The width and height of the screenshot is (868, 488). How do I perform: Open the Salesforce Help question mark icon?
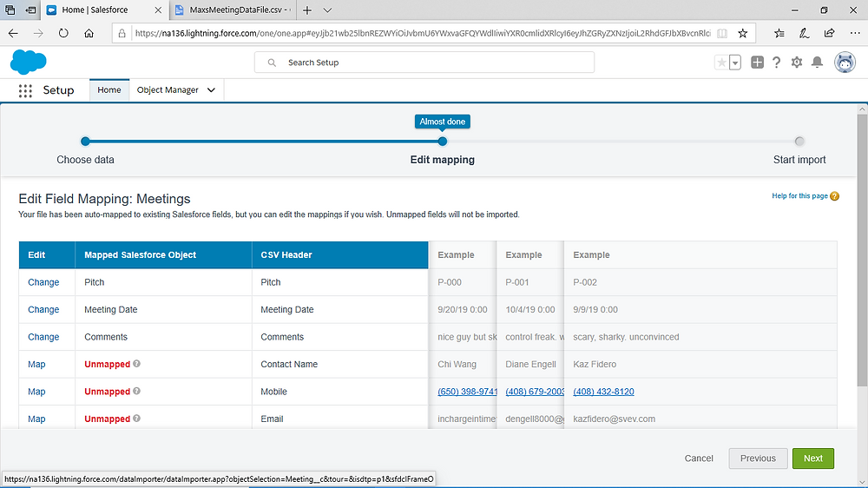click(x=777, y=63)
